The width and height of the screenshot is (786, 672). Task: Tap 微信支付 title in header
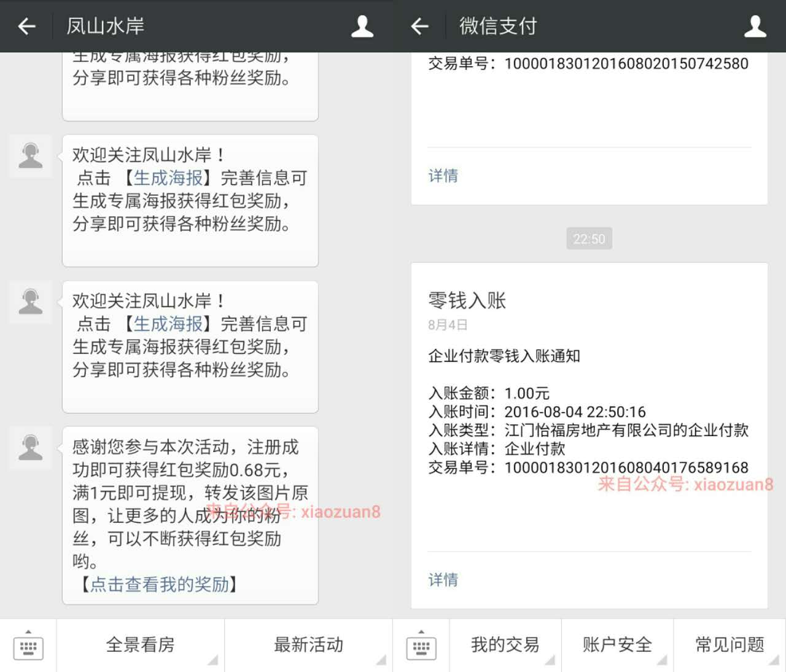(x=498, y=26)
